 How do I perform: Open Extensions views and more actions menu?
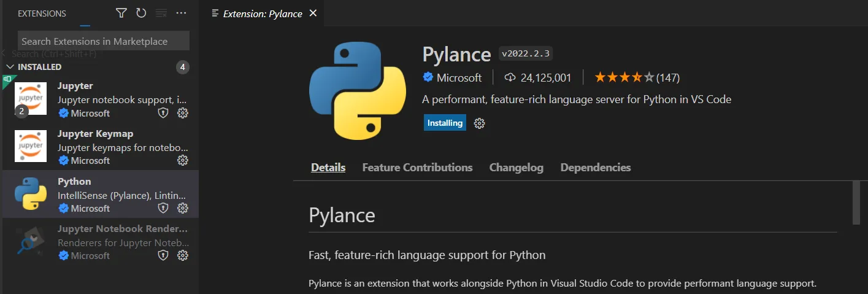(181, 13)
